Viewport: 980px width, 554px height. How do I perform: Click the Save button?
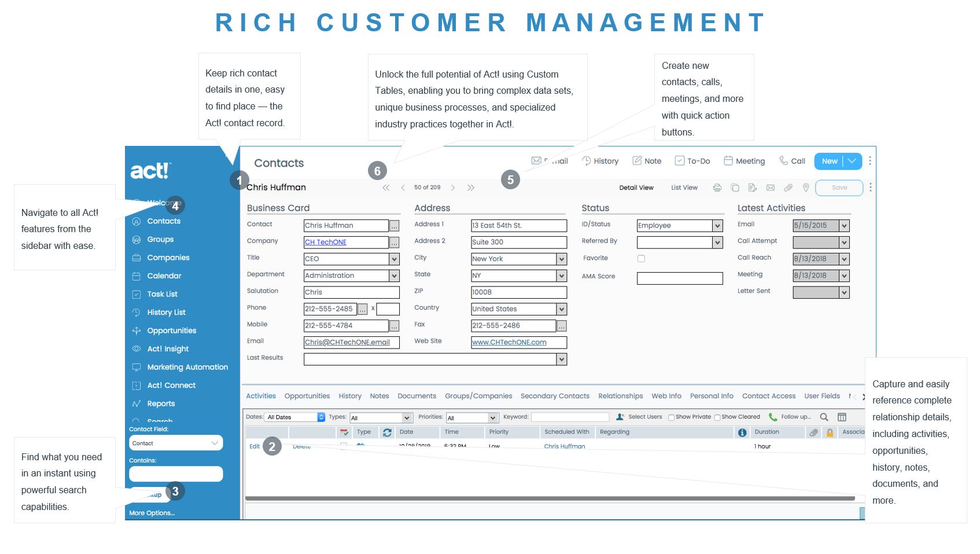[839, 188]
